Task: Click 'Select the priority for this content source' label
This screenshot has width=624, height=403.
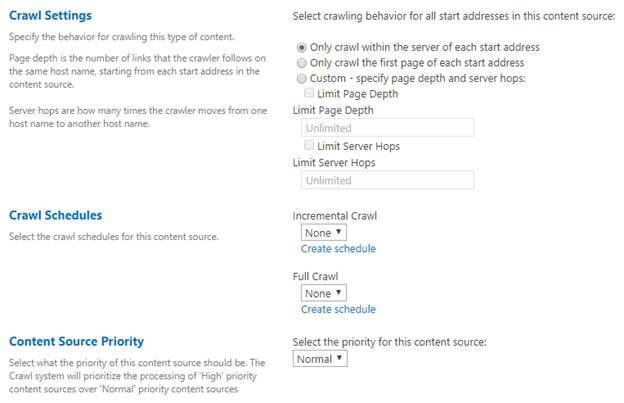Action: coord(389,341)
